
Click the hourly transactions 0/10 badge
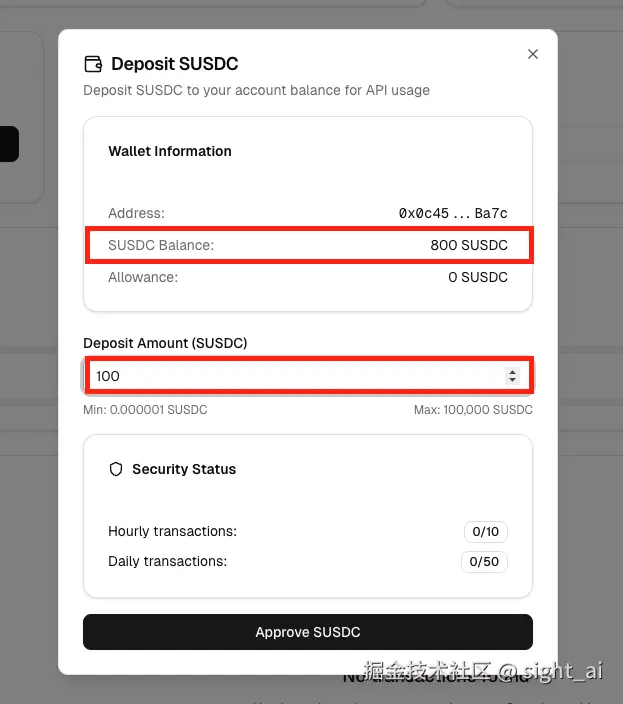[484, 531]
